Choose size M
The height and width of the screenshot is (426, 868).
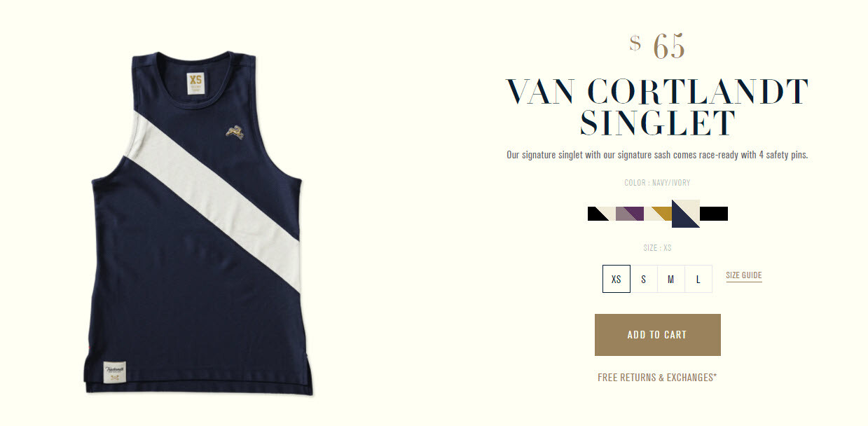pos(671,279)
